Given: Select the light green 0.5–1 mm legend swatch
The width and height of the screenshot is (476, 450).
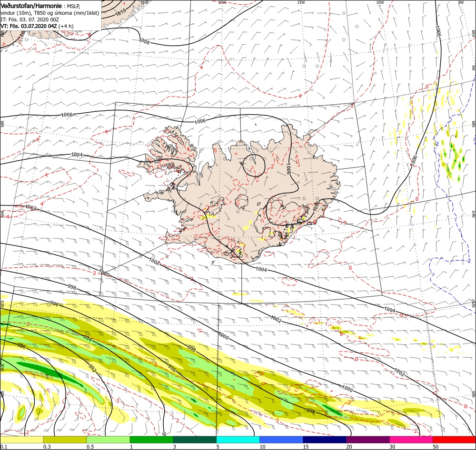Looking at the screenshot, I should [x=109, y=440].
